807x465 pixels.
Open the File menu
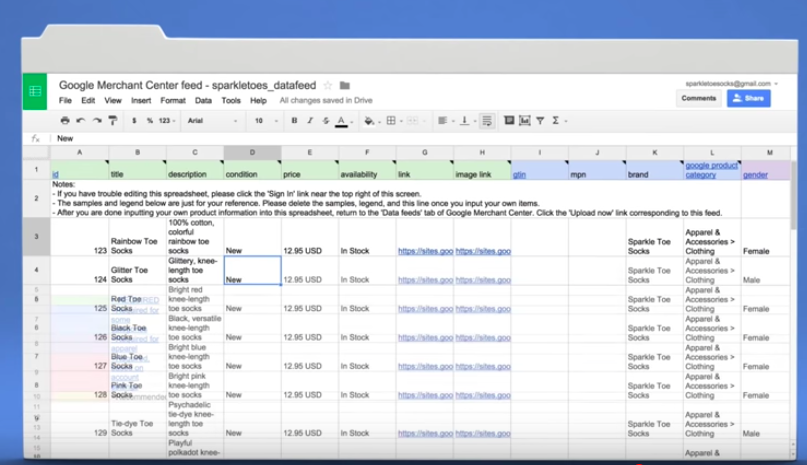click(65, 100)
